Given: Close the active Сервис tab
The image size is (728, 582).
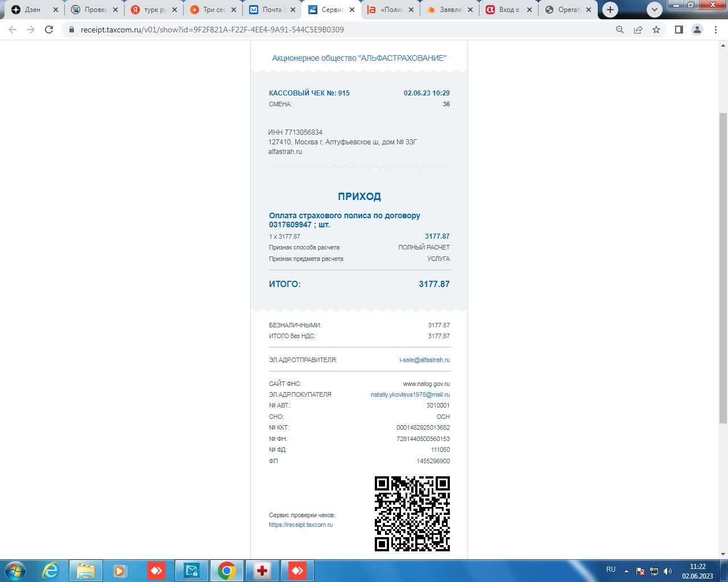Looking at the screenshot, I should [352, 10].
